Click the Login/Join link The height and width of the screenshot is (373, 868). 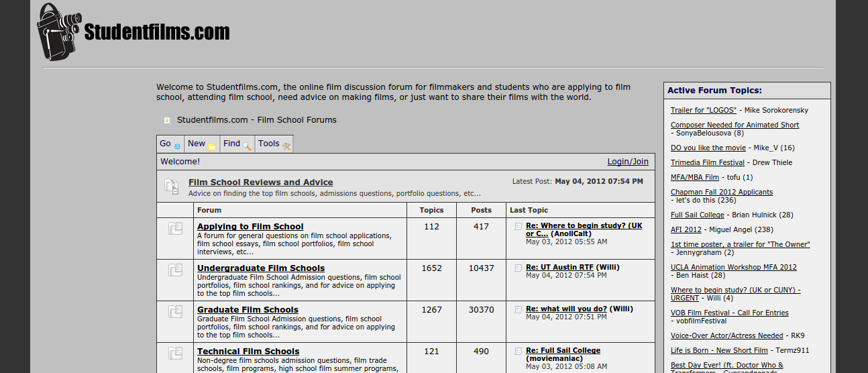(628, 162)
